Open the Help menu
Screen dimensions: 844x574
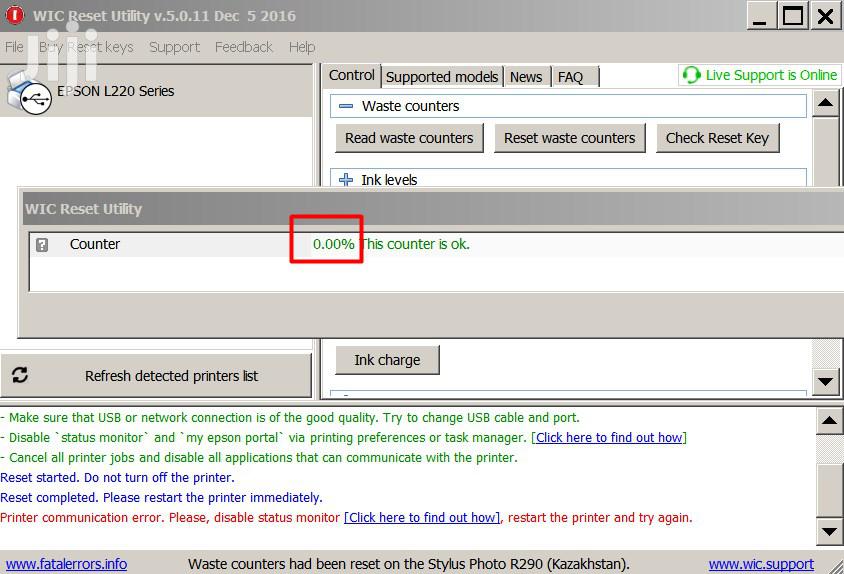pyautogui.click(x=302, y=47)
